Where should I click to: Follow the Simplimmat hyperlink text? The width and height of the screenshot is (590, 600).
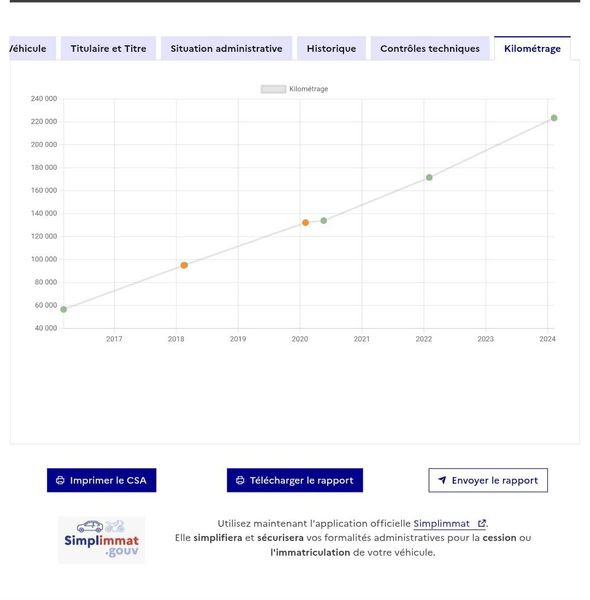click(x=442, y=523)
